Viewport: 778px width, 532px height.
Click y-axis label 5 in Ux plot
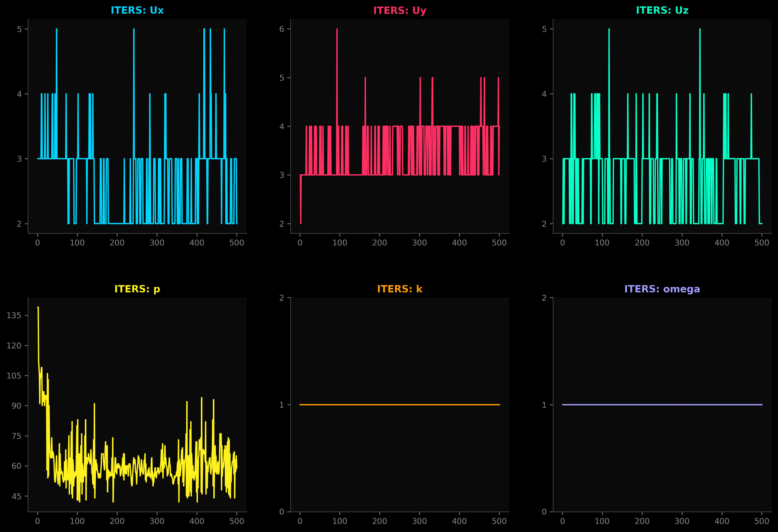(19, 29)
